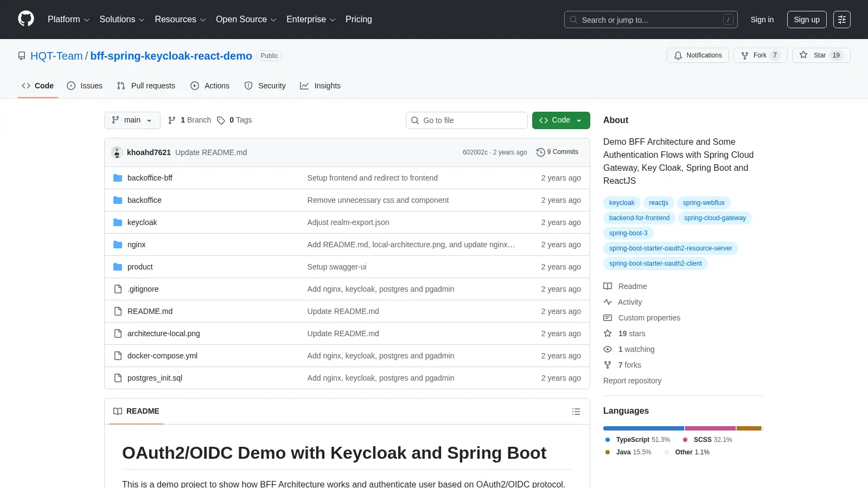The image size is (868, 488).
Task: Open the reactjs topic tag
Action: point(659,203)
